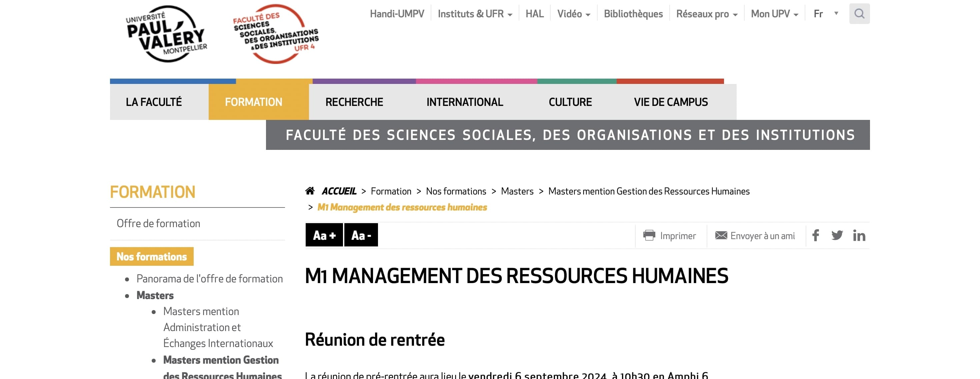
Task: Open Masters mention Administration et Échanges Internationaux
Action: [218, 327]
